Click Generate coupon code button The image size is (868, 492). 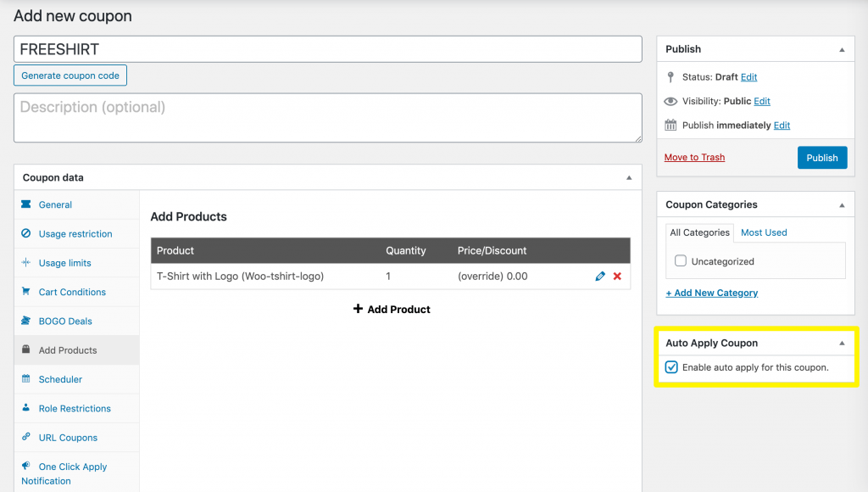[70, 75]
